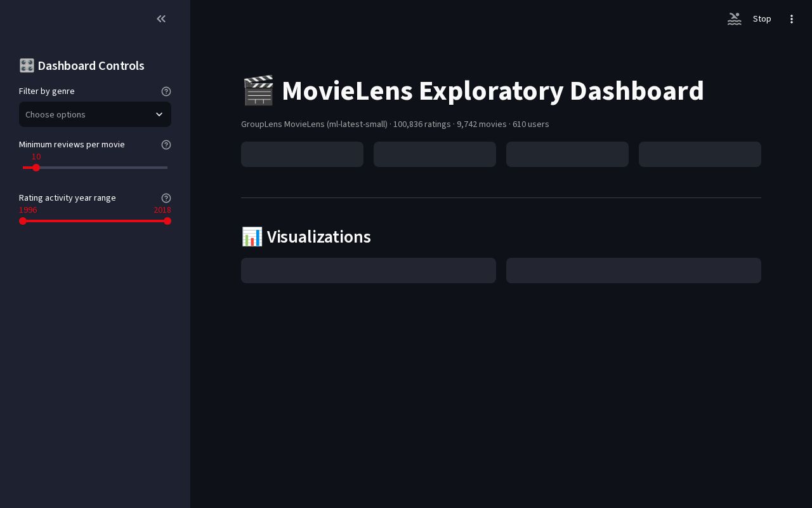This screenshot has height=508, width=812.
Task: Stop the running app
Action: coord(762,19)
